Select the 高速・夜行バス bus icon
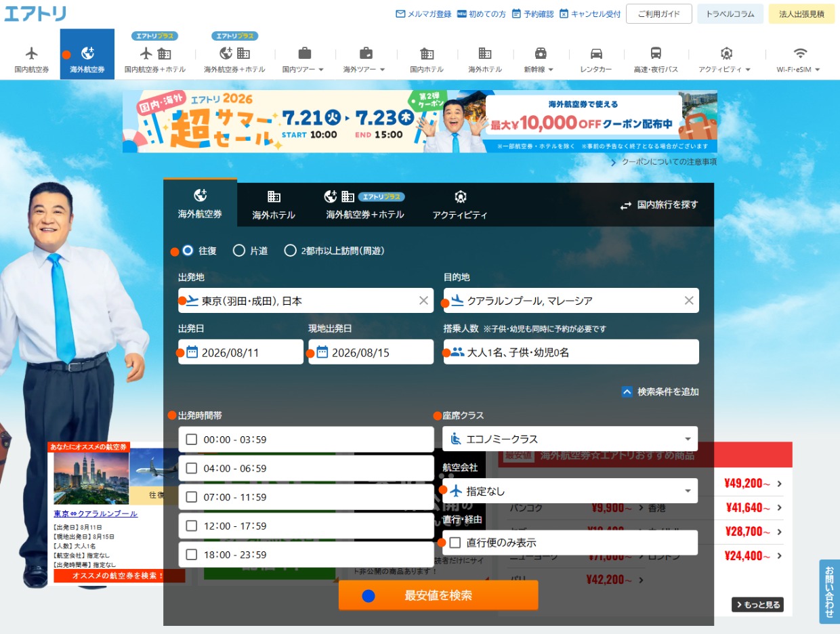840x634 pixels. click(656, 54)
